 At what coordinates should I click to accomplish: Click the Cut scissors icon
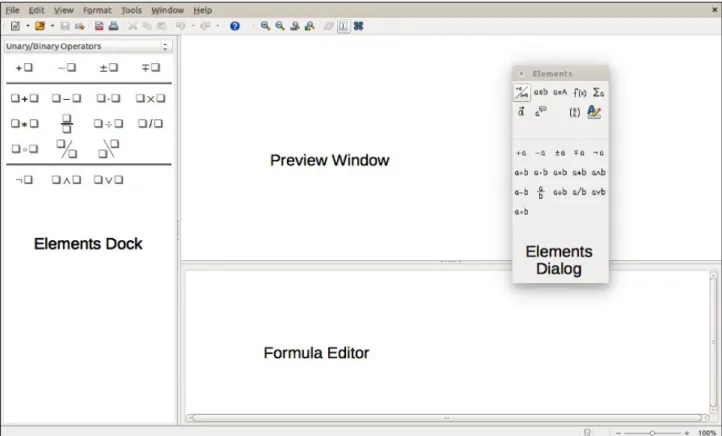tap(133, 26)
